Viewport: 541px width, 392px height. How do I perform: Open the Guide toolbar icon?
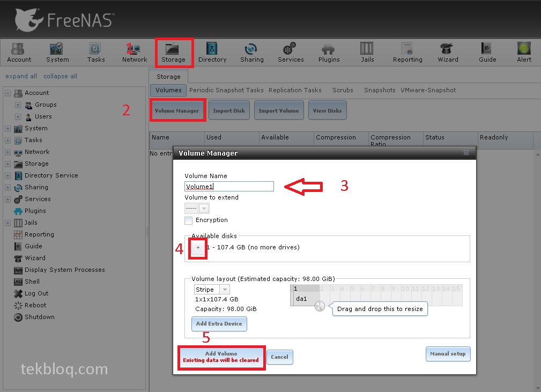(487, 53)
